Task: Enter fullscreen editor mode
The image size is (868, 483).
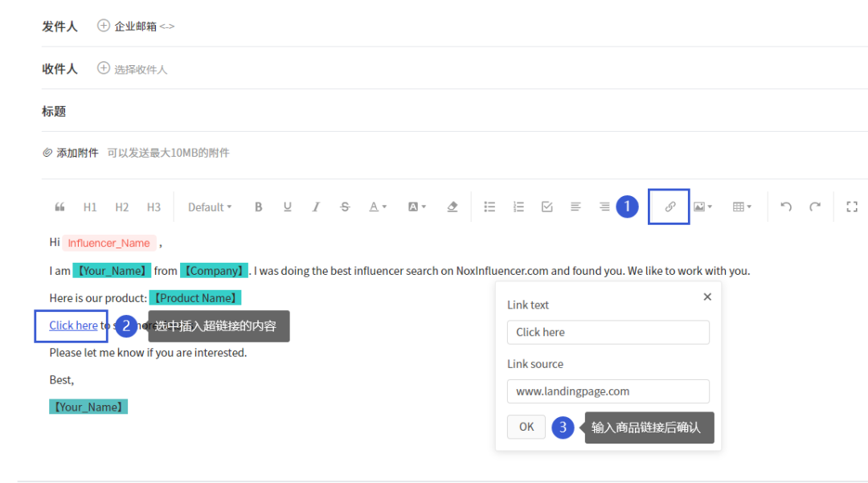Action: [x=852, y=207]
